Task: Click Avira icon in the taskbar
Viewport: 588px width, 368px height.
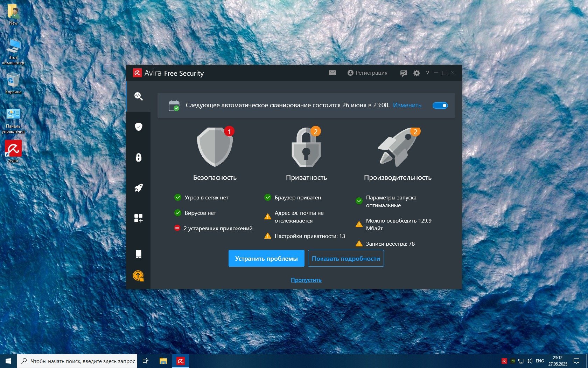Action: [181, 361]
